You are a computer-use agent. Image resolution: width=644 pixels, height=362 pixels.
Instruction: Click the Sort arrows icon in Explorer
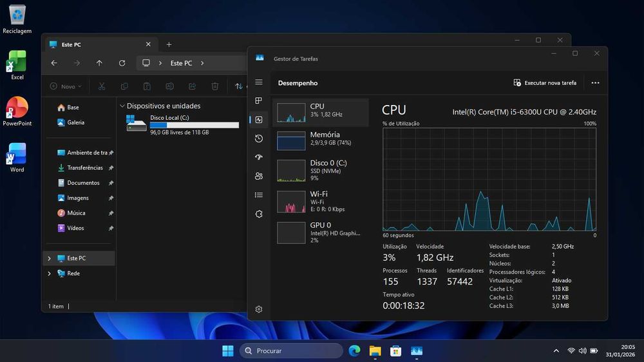(x=239, y=86)
